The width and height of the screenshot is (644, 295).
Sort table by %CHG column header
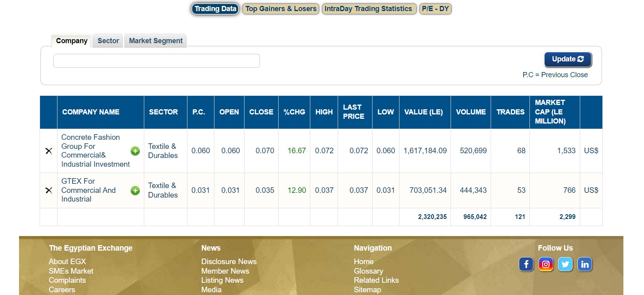click(294, 112)
